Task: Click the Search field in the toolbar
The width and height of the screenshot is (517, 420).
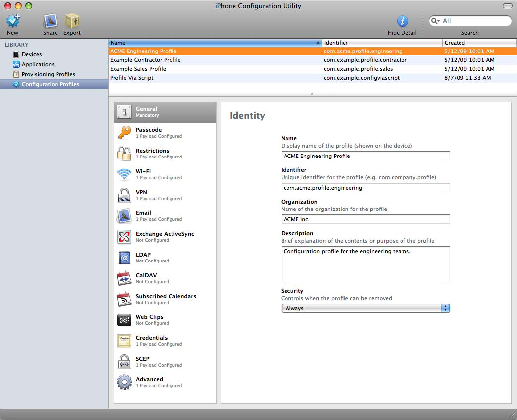Action: [470, 21]
